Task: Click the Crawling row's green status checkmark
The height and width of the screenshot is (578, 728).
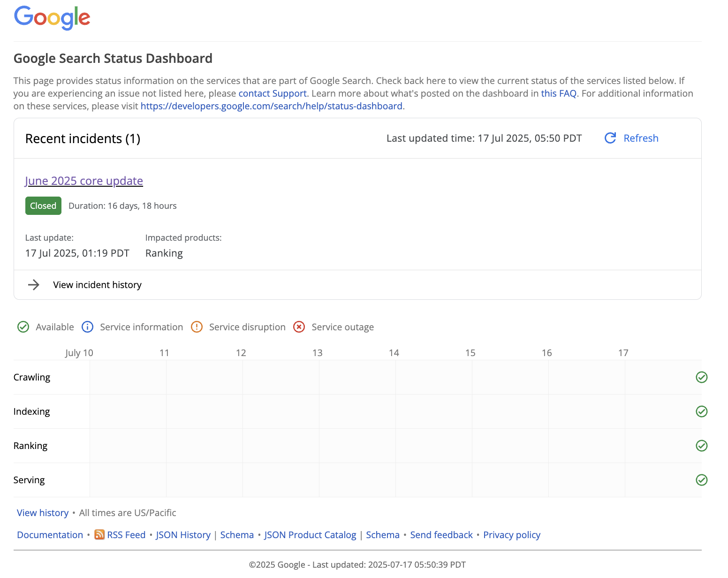Action: [x=701, y=377]
